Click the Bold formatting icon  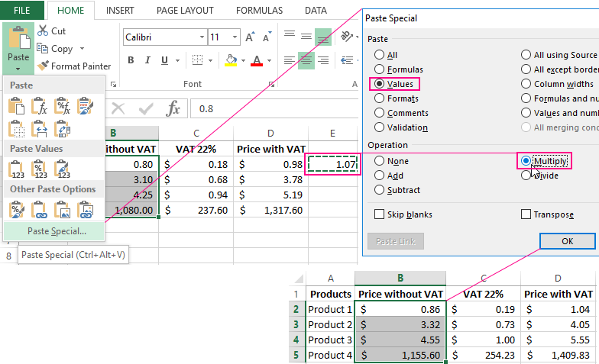pyautogui.click(x=131, y=61)
